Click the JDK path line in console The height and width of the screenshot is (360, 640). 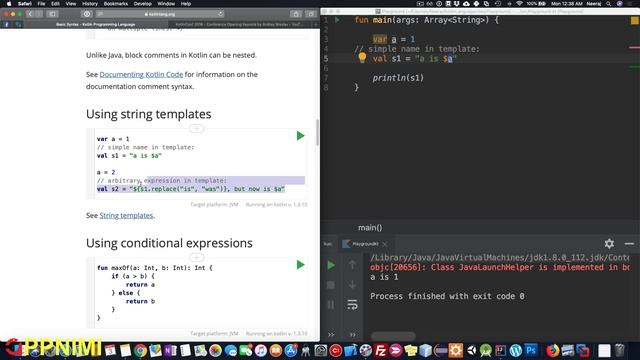500,258
